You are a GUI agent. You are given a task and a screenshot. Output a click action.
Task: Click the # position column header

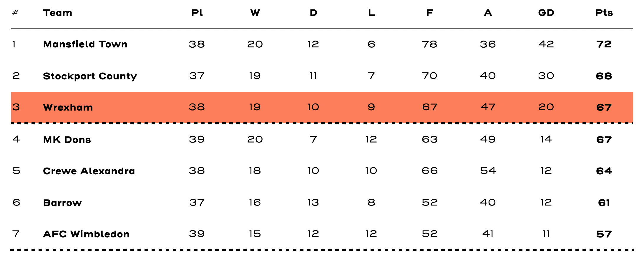pyautogui.click(x=15, y=13)
